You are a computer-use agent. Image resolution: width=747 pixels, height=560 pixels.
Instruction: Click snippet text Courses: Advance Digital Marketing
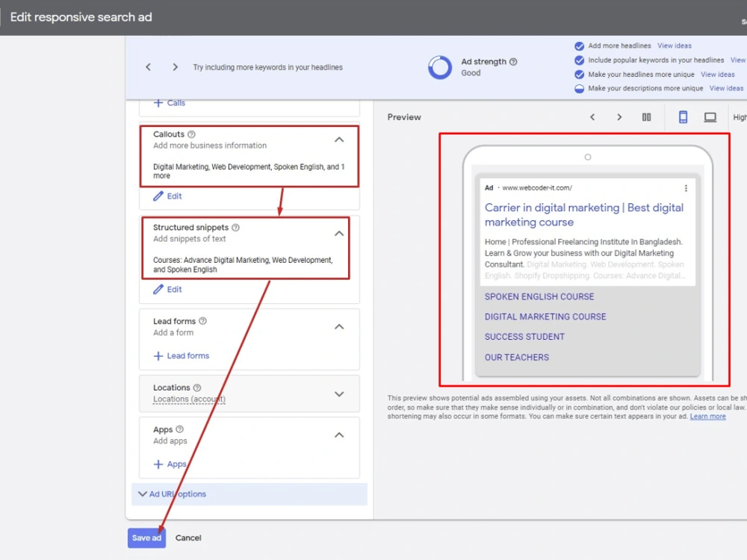[x=243, y=265]
